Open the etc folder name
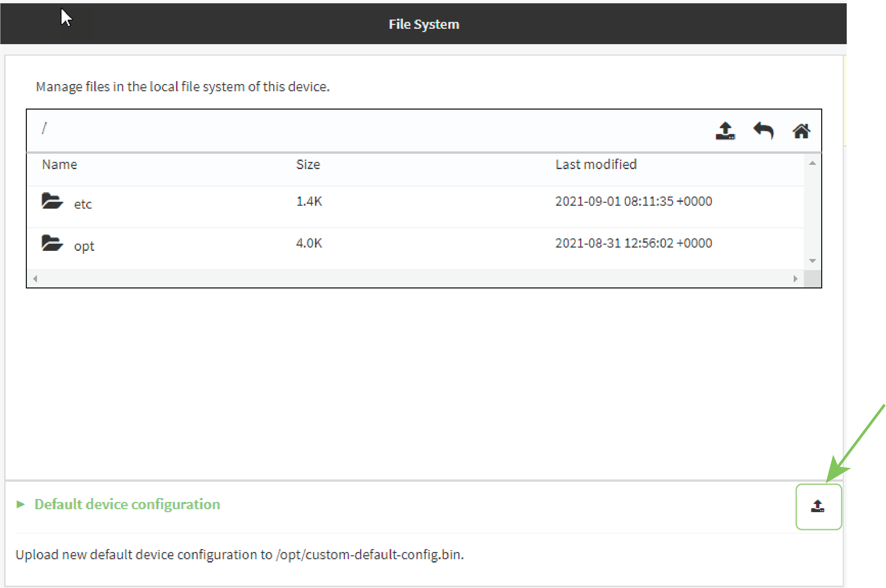886x588 pixels. coord(82,204)
